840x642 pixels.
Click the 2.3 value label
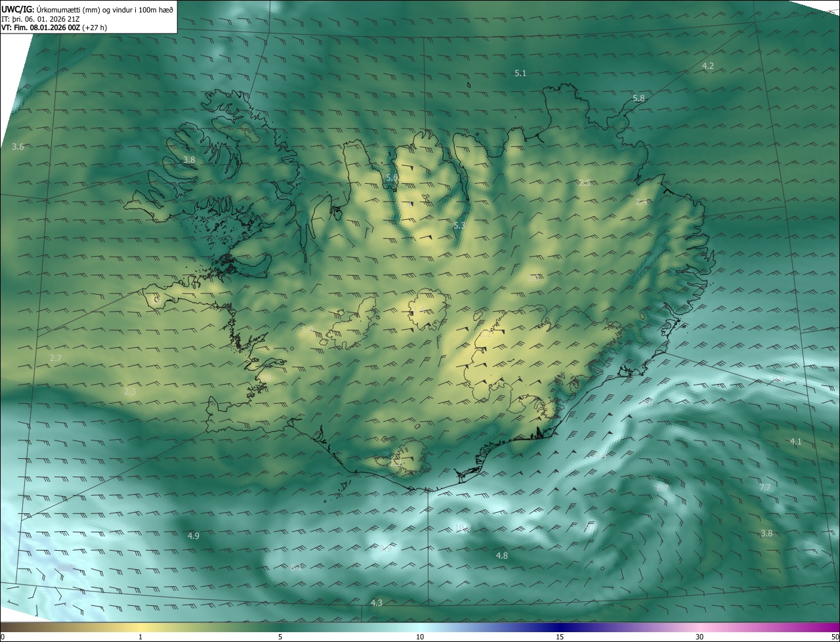[x=130, y=391]
